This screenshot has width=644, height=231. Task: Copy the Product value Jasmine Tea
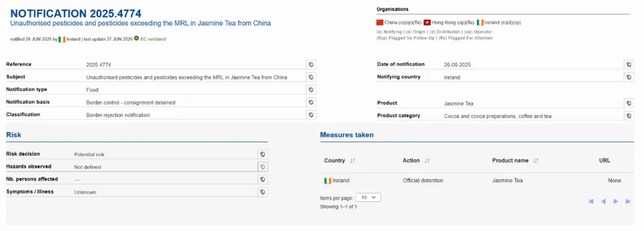(629, 104)
